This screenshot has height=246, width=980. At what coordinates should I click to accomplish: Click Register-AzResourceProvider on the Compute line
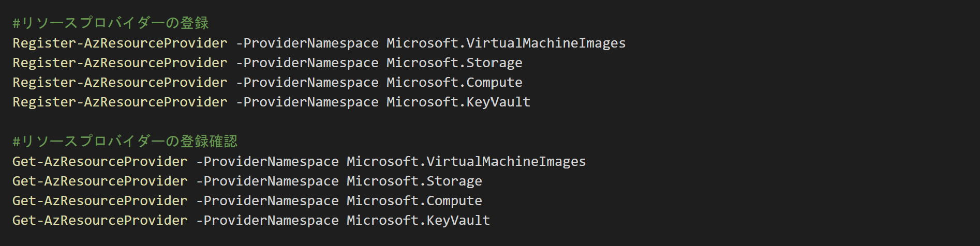pyautogui.click(x=120, y=83)
